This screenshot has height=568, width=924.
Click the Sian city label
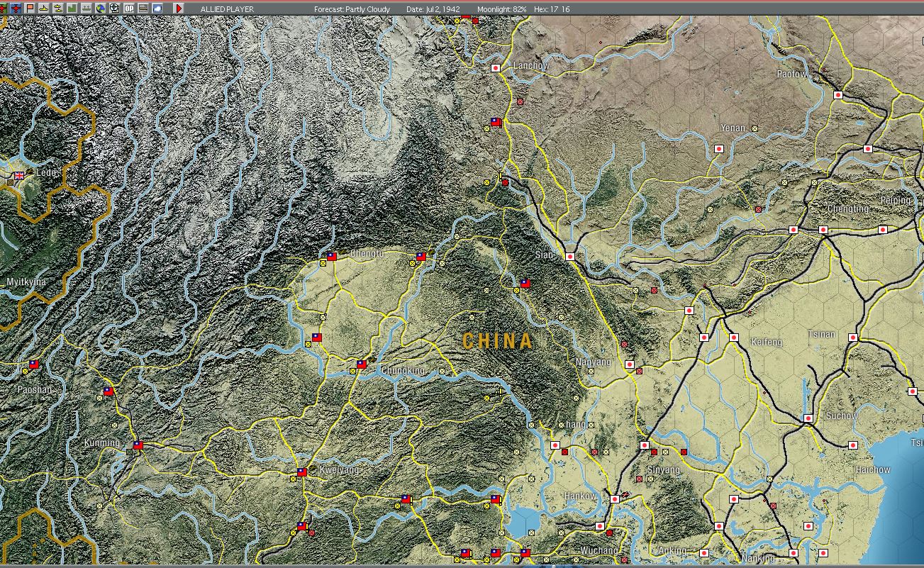point(545,255)
